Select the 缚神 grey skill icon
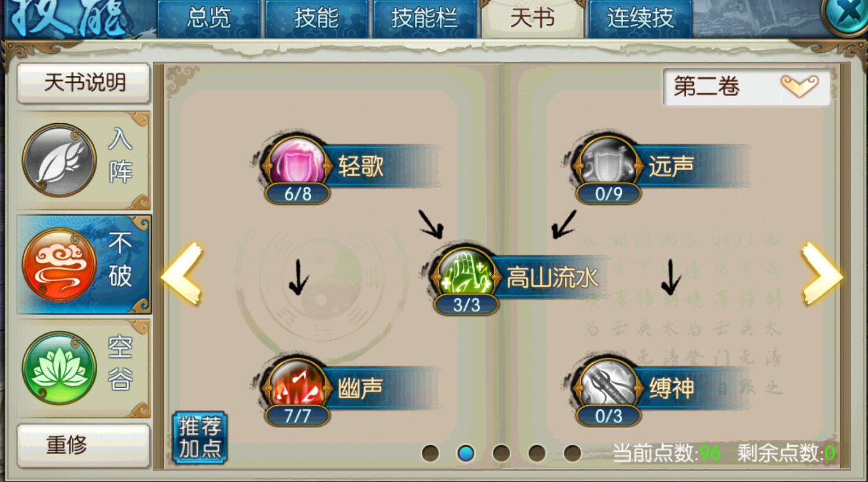Viewport: 868px width, 482px height. click(x=608, y=386)
